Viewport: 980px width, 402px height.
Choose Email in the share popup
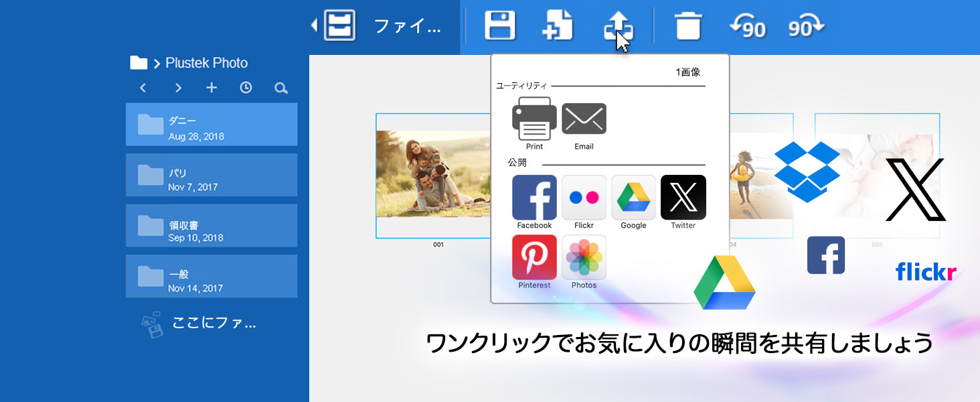tap(584, 127)
